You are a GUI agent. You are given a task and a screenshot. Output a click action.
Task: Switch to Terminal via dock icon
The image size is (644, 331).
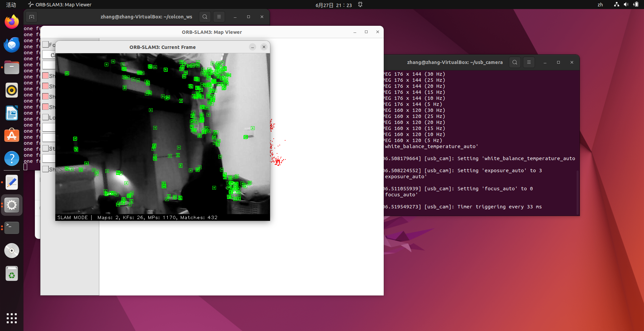12,228
